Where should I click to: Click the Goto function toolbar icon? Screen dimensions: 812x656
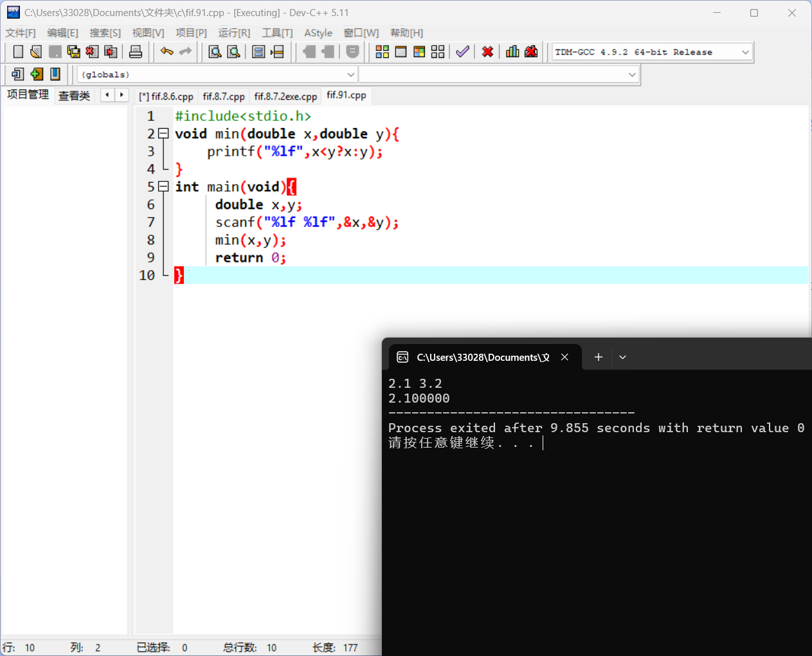coord(258,51)
